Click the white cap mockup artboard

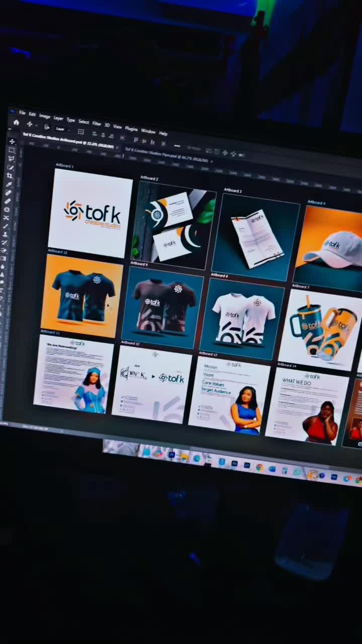pyautogui.click(x=329, y=247)
